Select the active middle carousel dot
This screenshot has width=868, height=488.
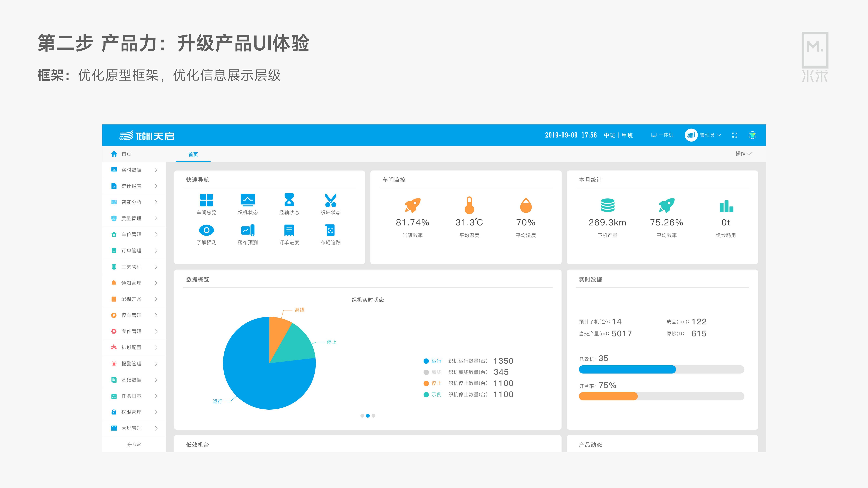(x=368, y=416)
